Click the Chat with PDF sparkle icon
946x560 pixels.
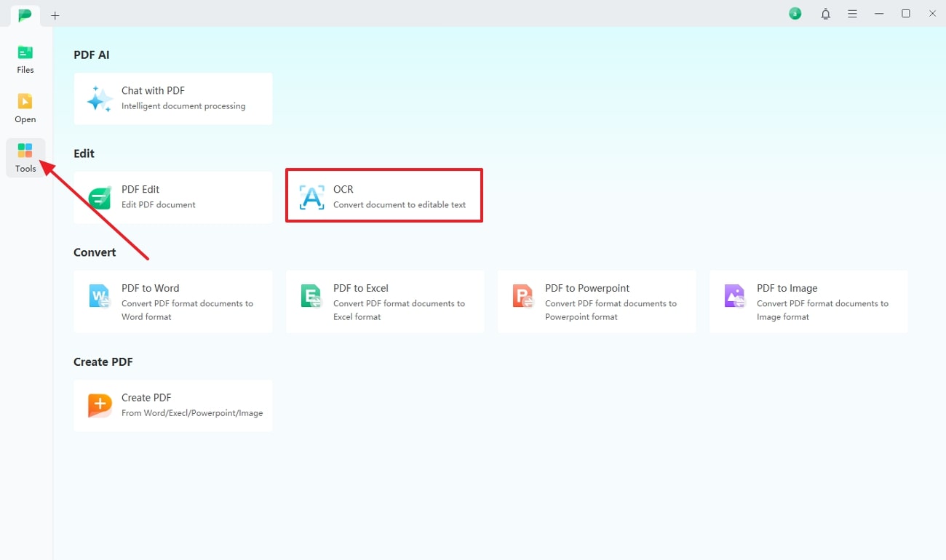point(100,99)
